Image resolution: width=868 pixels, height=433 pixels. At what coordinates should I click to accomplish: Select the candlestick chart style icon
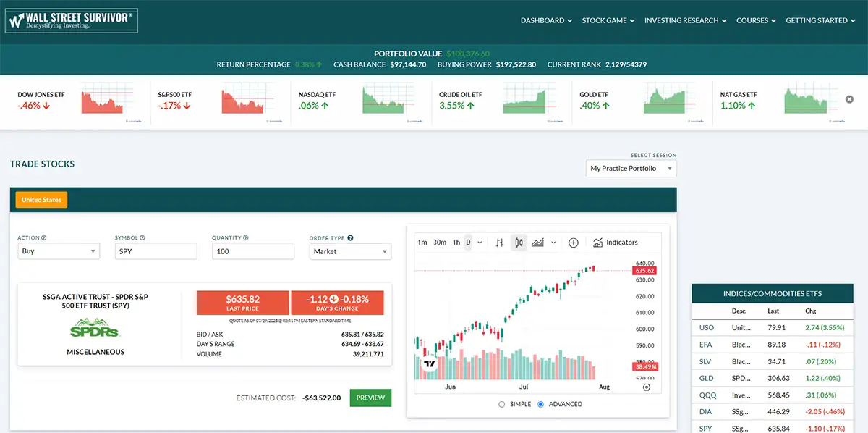pyautogui.click(x=519, y=243)
